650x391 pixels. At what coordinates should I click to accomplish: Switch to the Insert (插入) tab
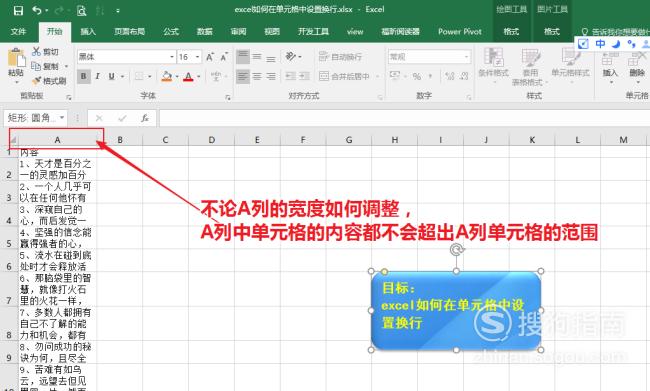tap(88, 32)
